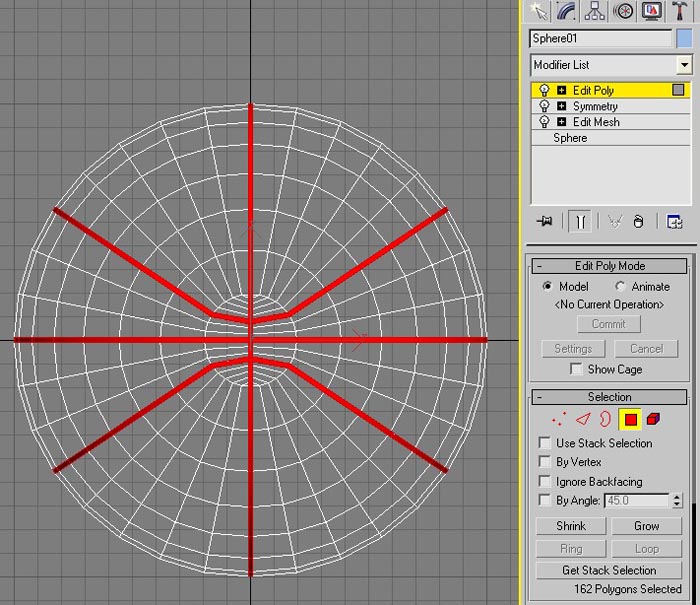The height and width of the screenshot is (605, 700).
Task: Open the Hierarchy command panel tab
Action: click(x=594, y=11)
